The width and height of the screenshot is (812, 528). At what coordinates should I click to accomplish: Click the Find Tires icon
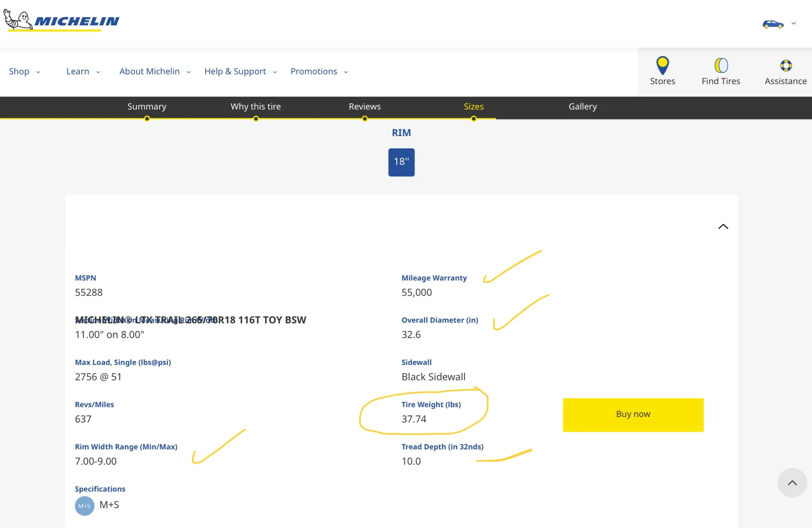(721, 66)
